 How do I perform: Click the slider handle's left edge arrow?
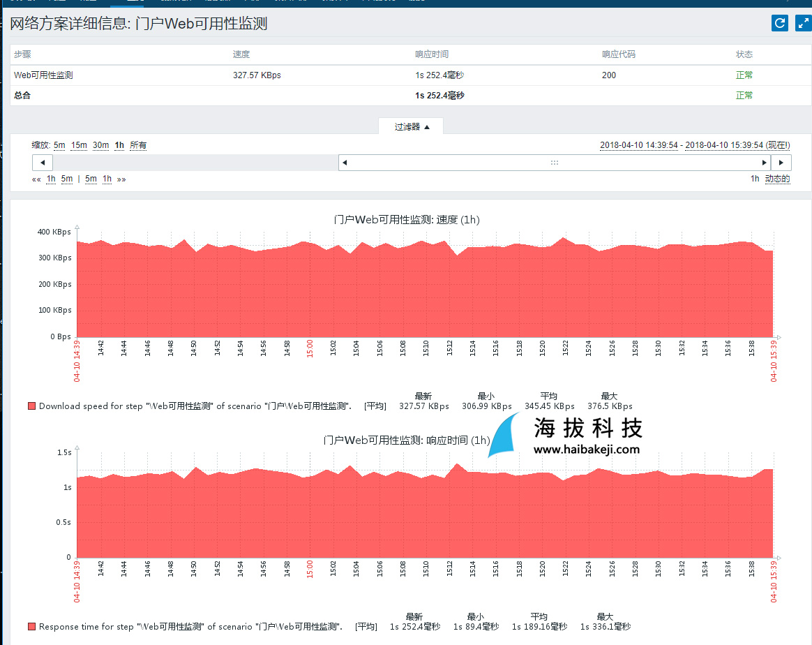(x=345, y=163)
